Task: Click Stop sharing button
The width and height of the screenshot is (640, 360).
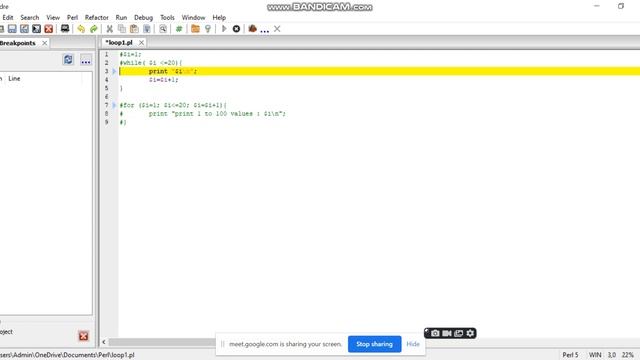Action: click(x=374, y=344)
